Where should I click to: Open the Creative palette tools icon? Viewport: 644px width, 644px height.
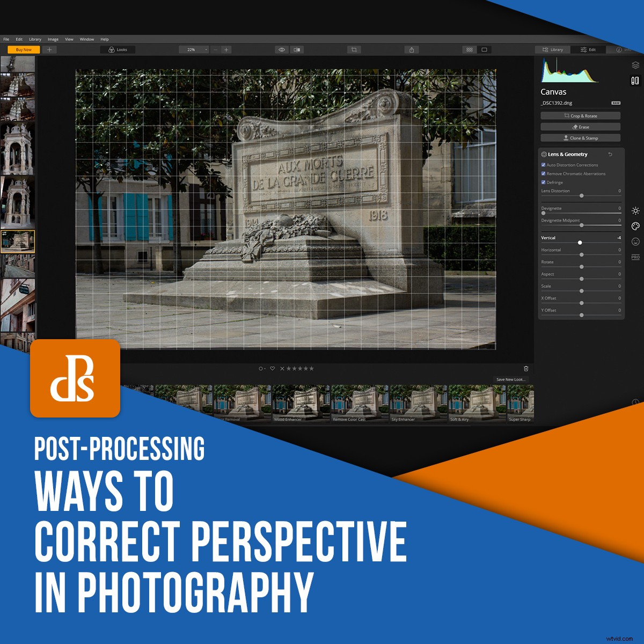point(635,227)
